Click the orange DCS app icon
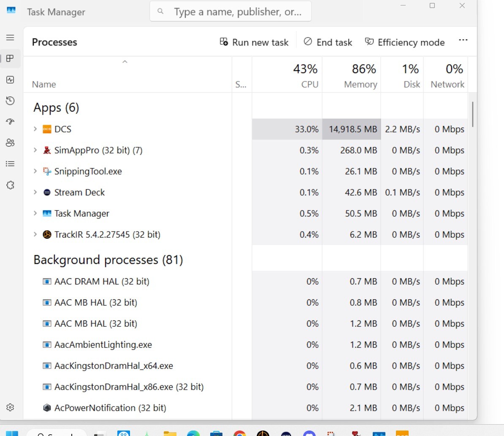This screenshot has height=436, width=504. tap(47, 129)
